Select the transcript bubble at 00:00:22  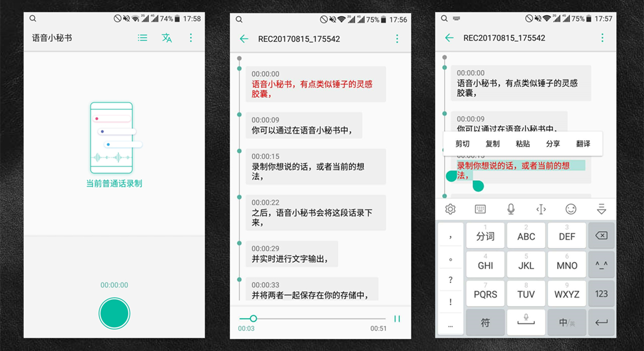tap(316, 213)
